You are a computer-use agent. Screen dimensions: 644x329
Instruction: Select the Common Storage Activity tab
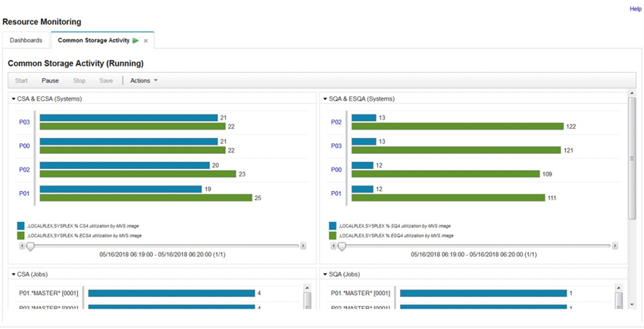[x=94, y=40]
